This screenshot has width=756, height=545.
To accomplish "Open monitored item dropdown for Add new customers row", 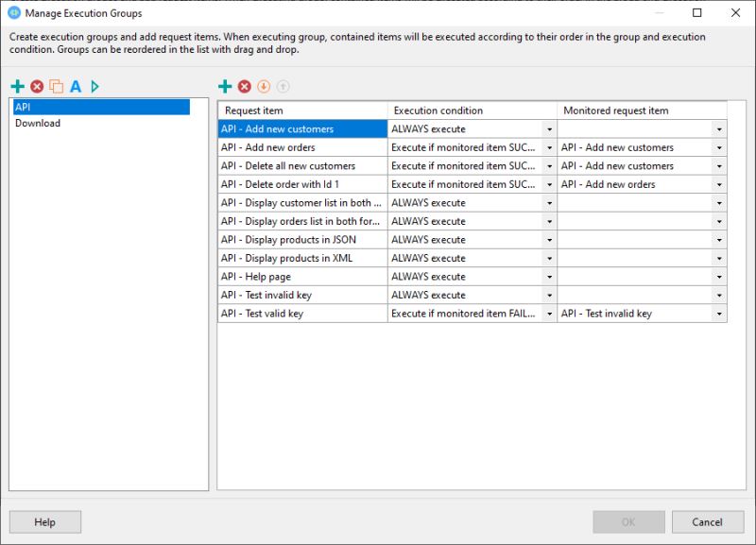I will (x=719, y=129).
